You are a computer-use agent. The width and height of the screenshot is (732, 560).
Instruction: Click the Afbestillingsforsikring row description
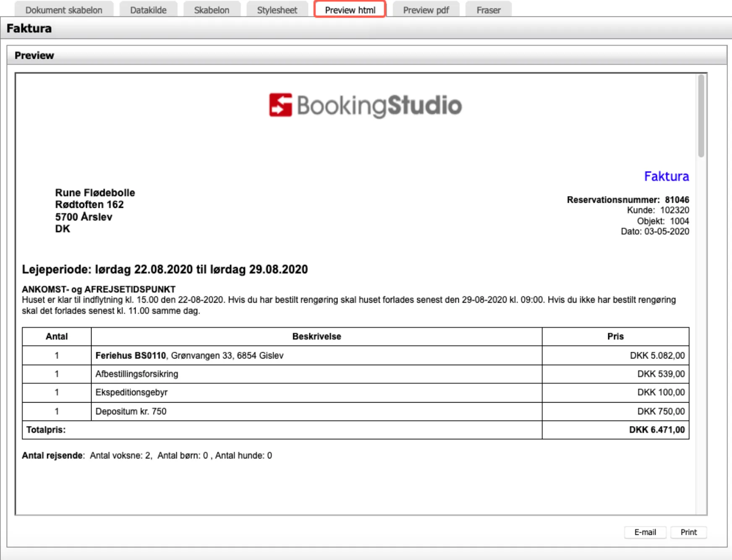click(x=137, y=374)
